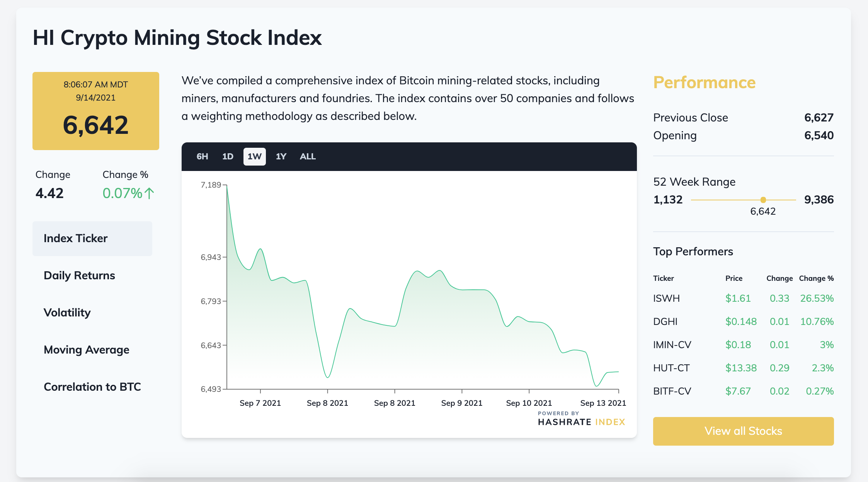The image size is (868, 482).
Task: Select the 1W chart range
Action: (x=254, y=157)
